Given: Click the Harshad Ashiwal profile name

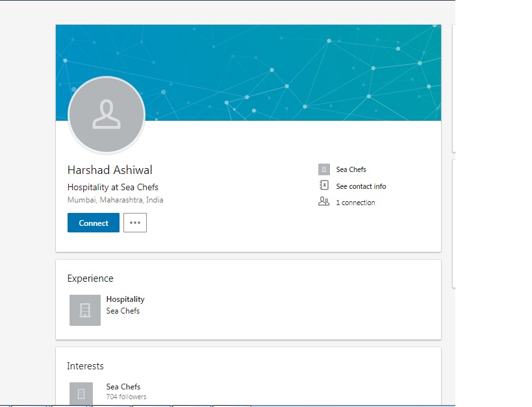Looking at the screenshot, I should point(110,170).
